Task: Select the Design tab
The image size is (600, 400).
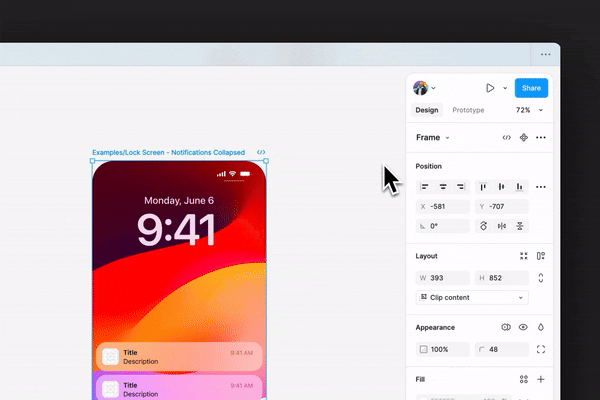Action: (x=426, y=110)
